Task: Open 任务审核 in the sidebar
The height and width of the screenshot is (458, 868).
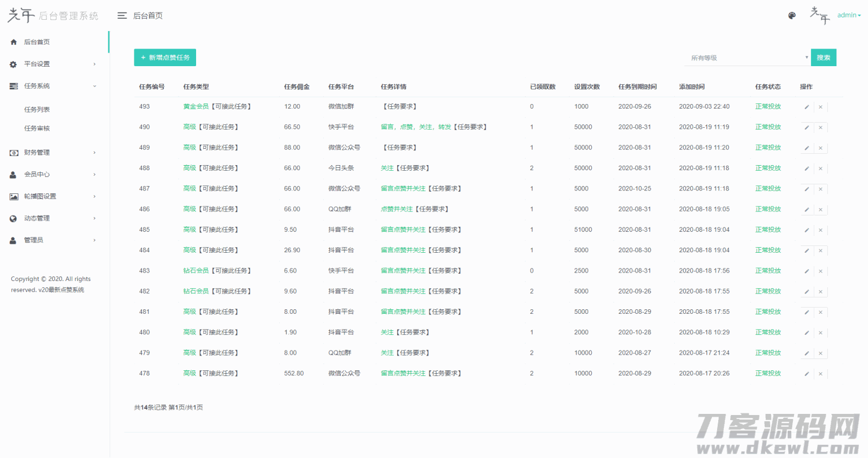Action: click(37, 128)
